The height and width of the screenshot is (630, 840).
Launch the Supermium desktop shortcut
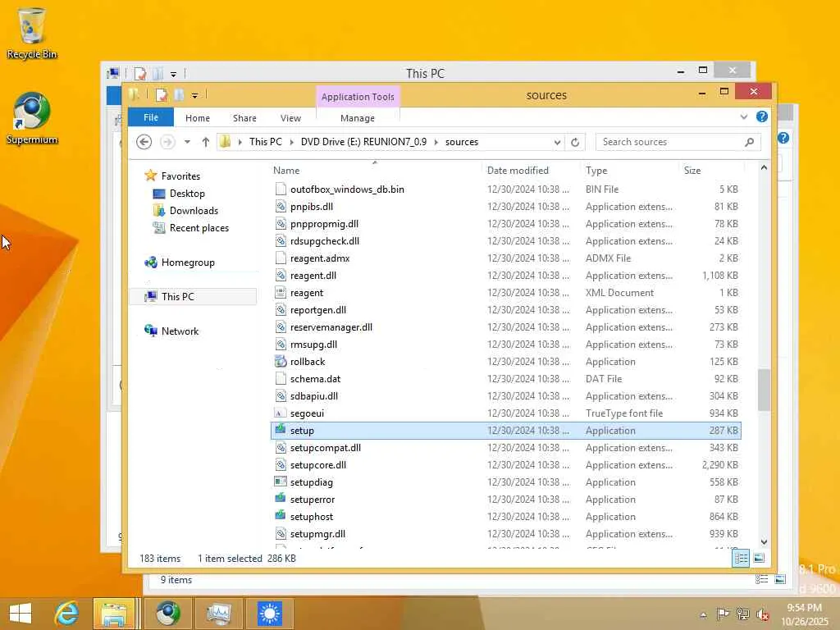(32, 118)
